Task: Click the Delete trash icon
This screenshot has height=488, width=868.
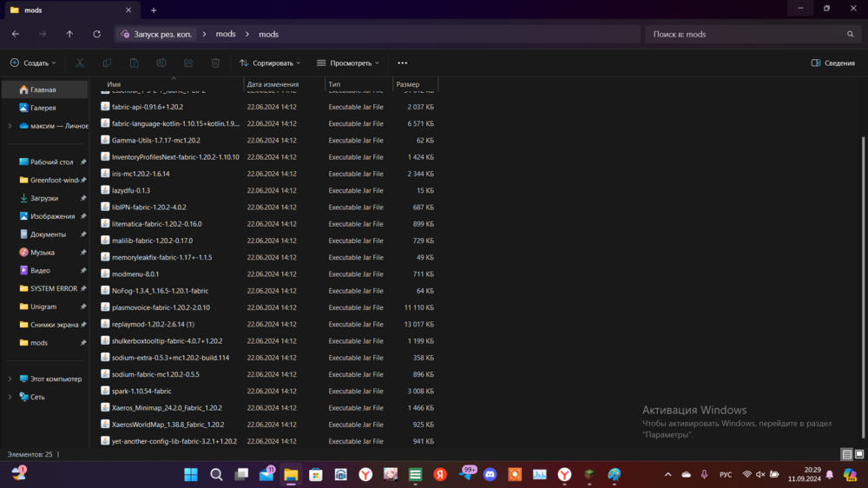Action: pyautogui.click(x=215, y=63)
